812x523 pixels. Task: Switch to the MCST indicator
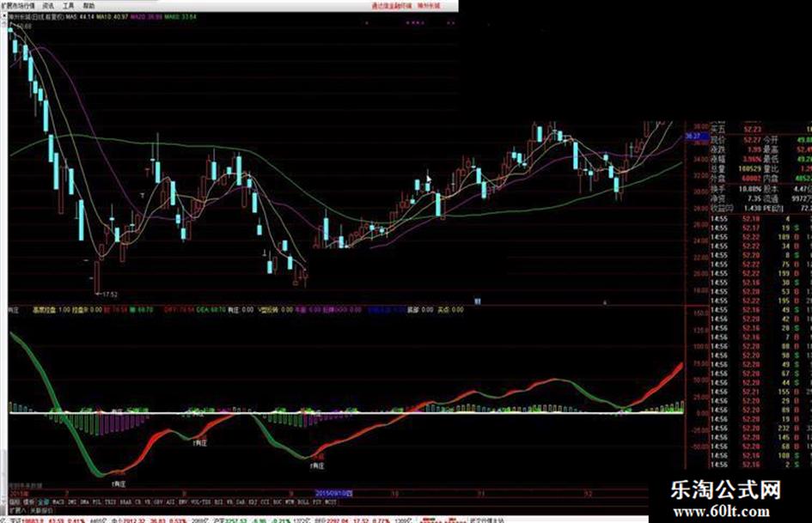point(331,502)
